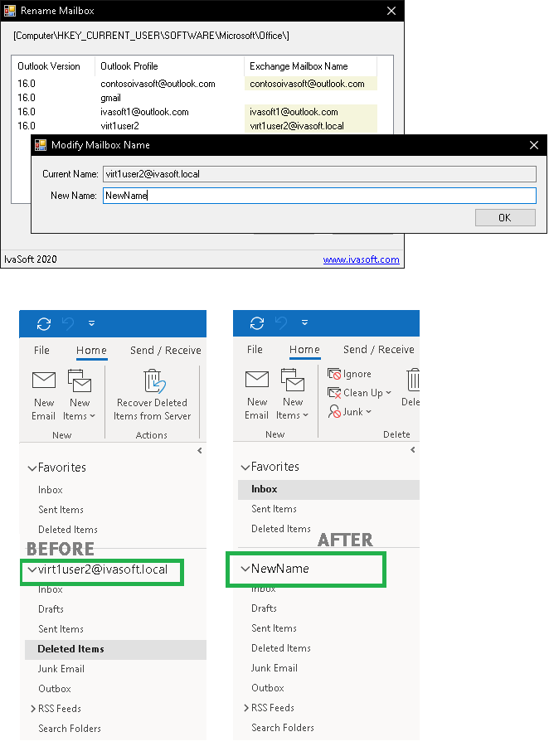Click Modify Mailbox Name title bar icon
Viewport: 549px width, 756px height.
[41, 145]
